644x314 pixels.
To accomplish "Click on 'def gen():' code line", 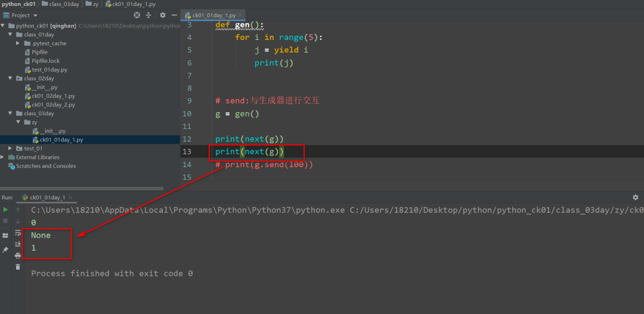I will tap(240, 25).
